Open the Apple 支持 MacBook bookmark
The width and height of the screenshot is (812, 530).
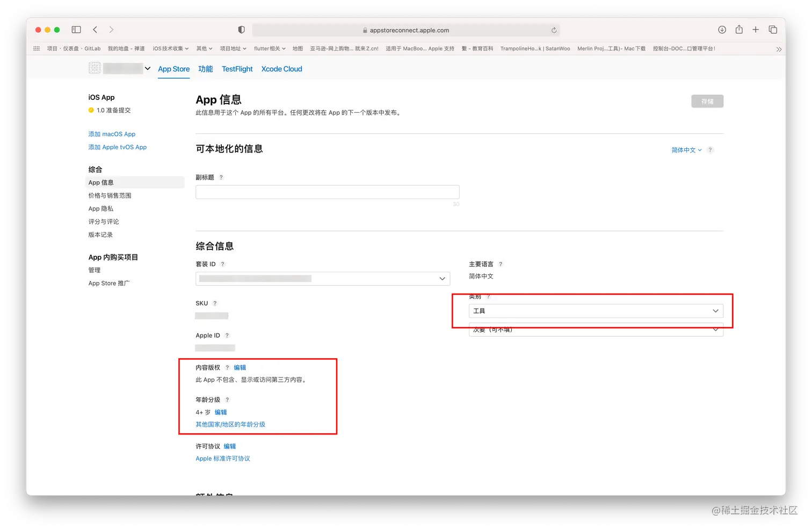[420, 48]
